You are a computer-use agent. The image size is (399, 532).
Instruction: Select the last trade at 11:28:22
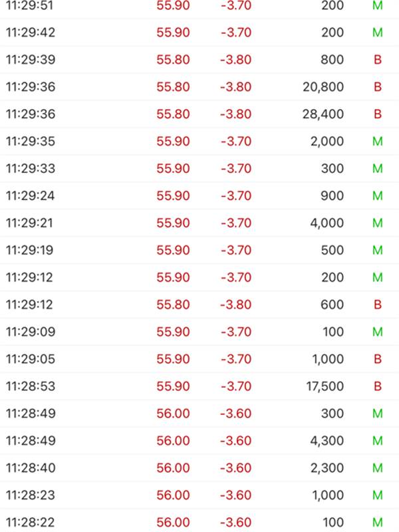(x=199, y=523)
